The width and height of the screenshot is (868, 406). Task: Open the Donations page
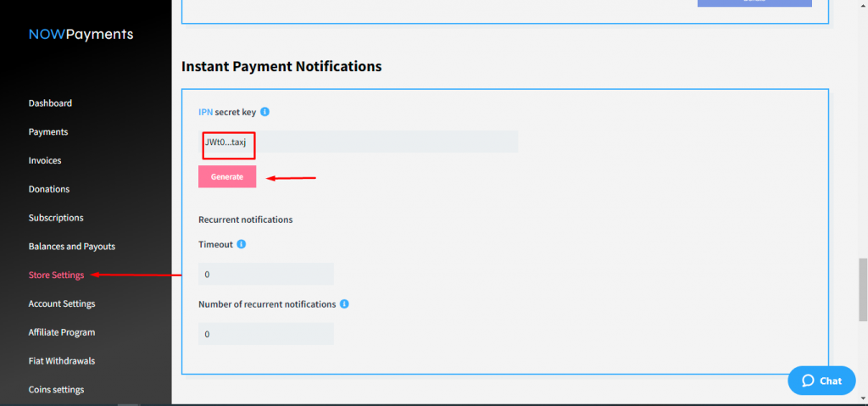pyautogui.click(x=49, y=189)
